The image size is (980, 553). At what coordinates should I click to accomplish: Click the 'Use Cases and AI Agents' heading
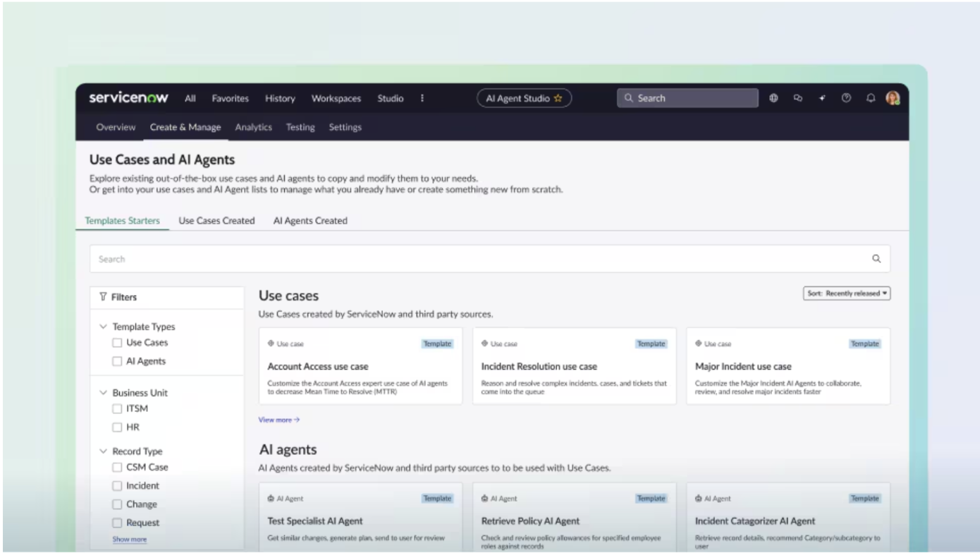[x=162, y=160]
